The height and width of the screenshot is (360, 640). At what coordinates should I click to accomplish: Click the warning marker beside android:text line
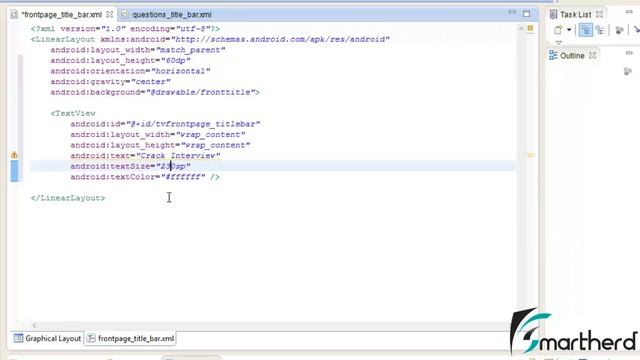14,155
